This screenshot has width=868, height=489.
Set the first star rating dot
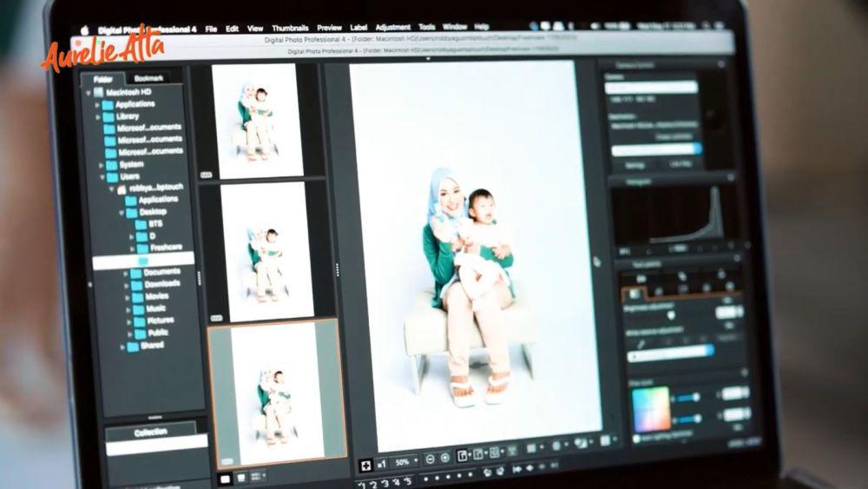(x=425, y=479)
